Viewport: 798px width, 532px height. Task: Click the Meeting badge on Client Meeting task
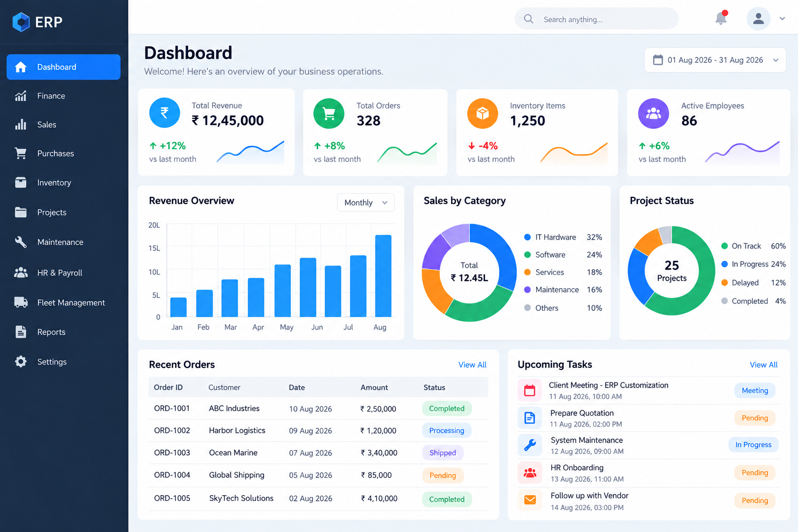point(755,391)
